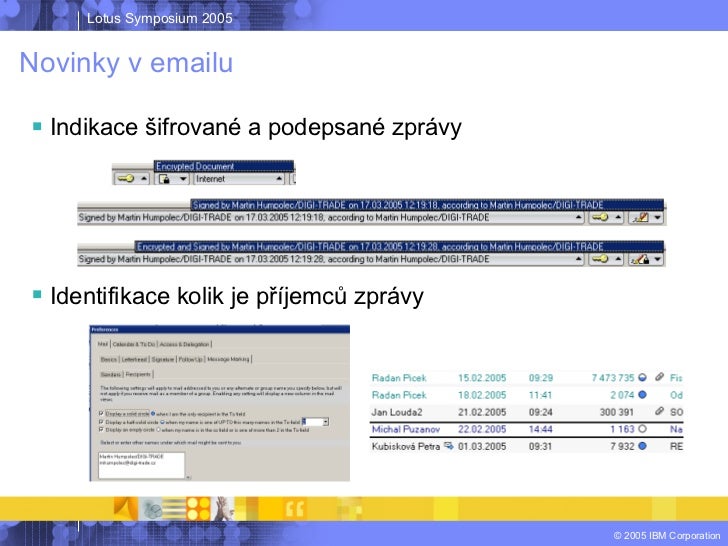Screen dimensions: 728x546
Task: Click the solid circle icon in Kubisková Petra row
Action: [643, 446]
